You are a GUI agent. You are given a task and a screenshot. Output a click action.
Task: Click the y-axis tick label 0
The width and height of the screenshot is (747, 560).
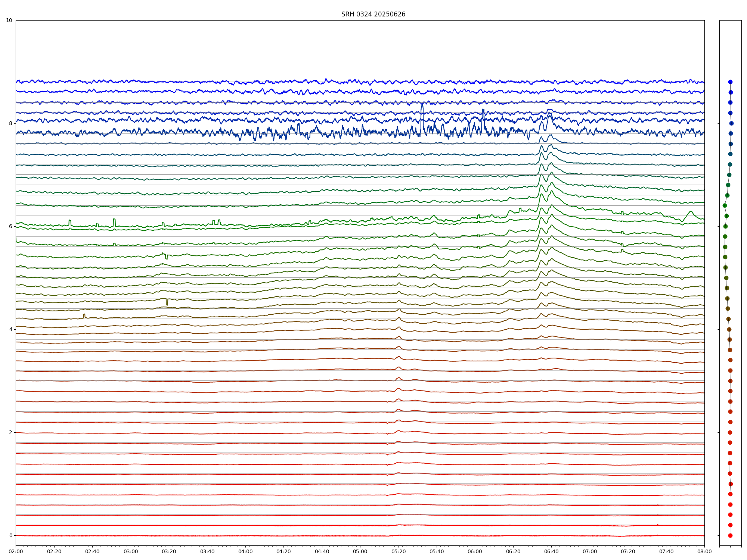pos(11,535)
